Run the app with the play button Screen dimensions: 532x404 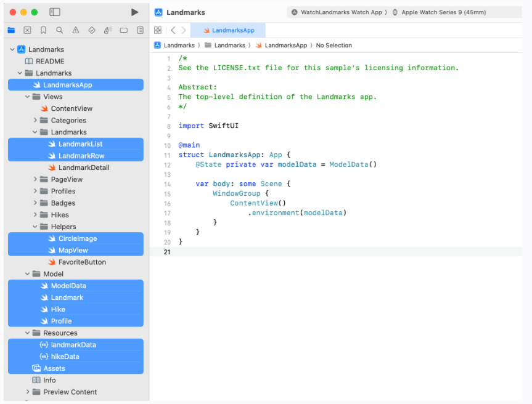(x=135, y=12)
